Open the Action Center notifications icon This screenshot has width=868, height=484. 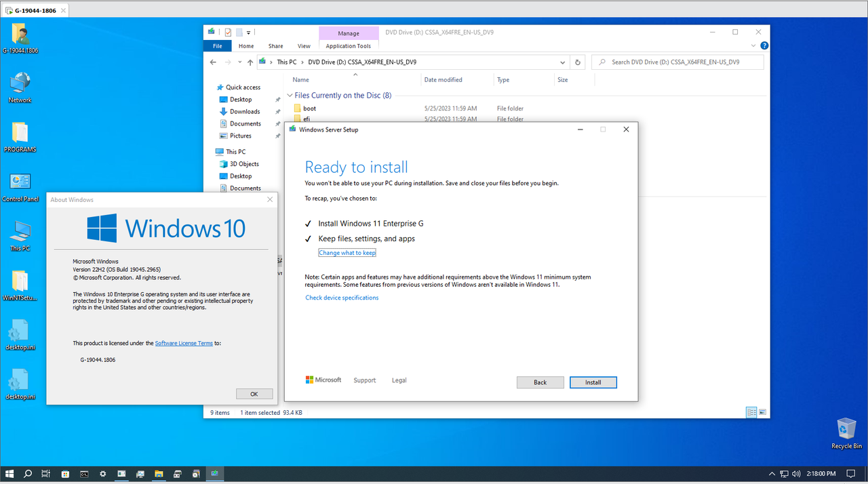tap(852, 474)
